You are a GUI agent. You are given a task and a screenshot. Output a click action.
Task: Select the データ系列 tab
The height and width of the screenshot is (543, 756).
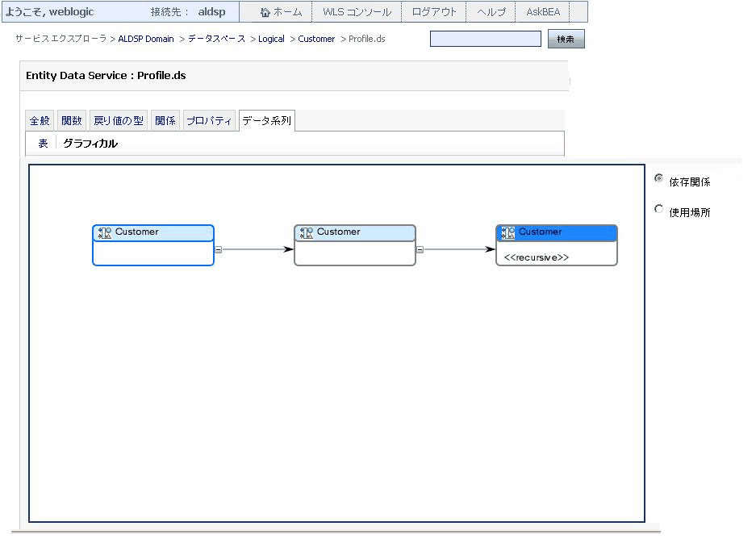point(266,120)
